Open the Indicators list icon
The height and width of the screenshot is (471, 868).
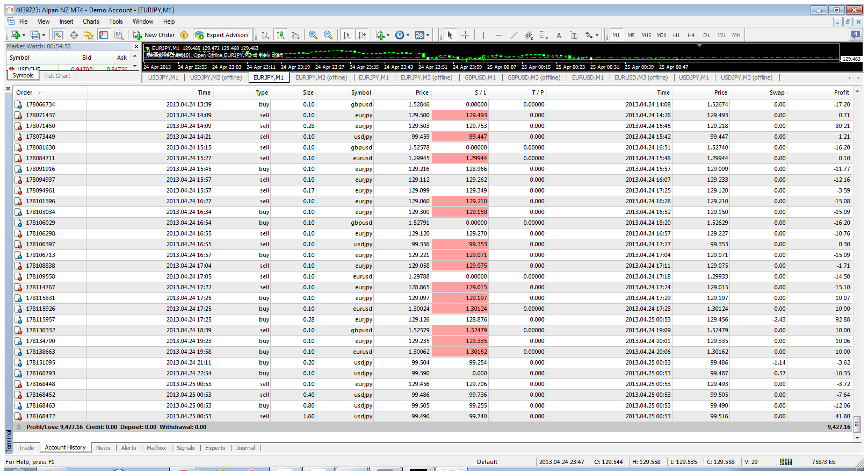coord(380,35)
